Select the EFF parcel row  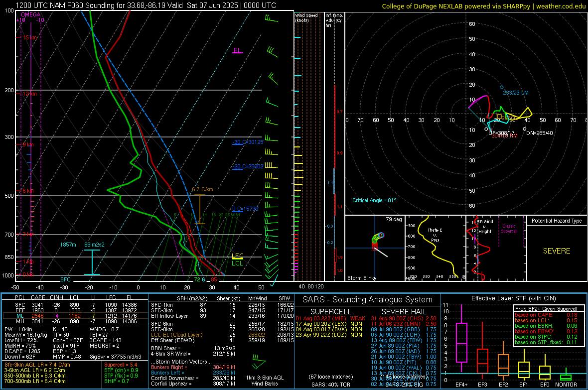click(75, 310)
